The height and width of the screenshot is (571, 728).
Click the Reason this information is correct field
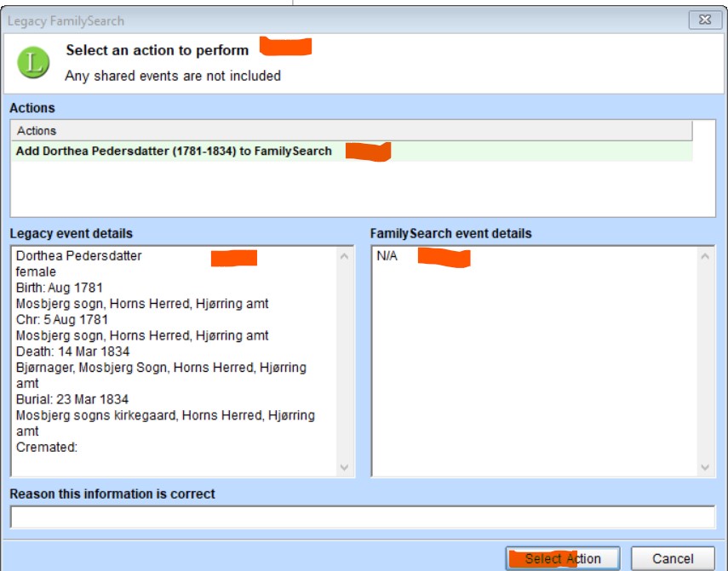362,517
